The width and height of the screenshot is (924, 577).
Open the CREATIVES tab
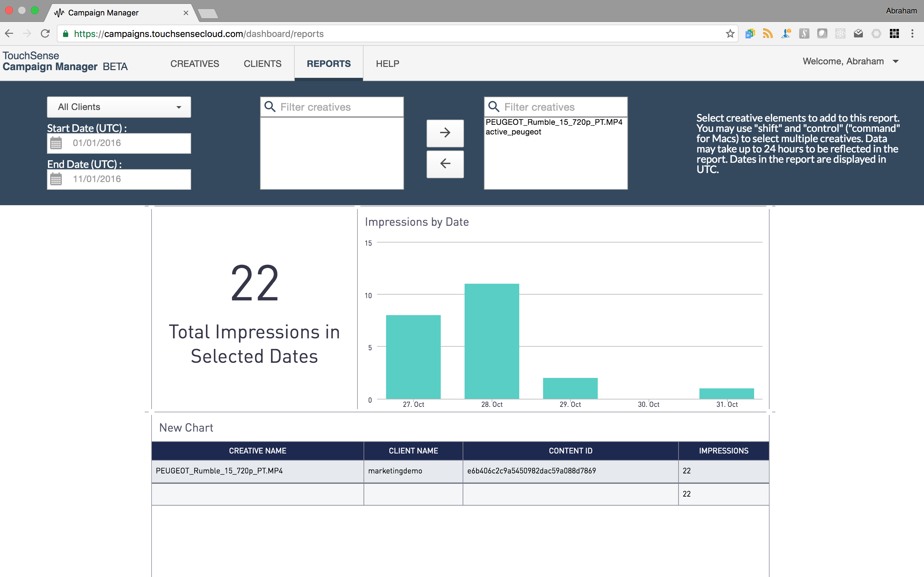pyautogui.click(x=195, y=64)
